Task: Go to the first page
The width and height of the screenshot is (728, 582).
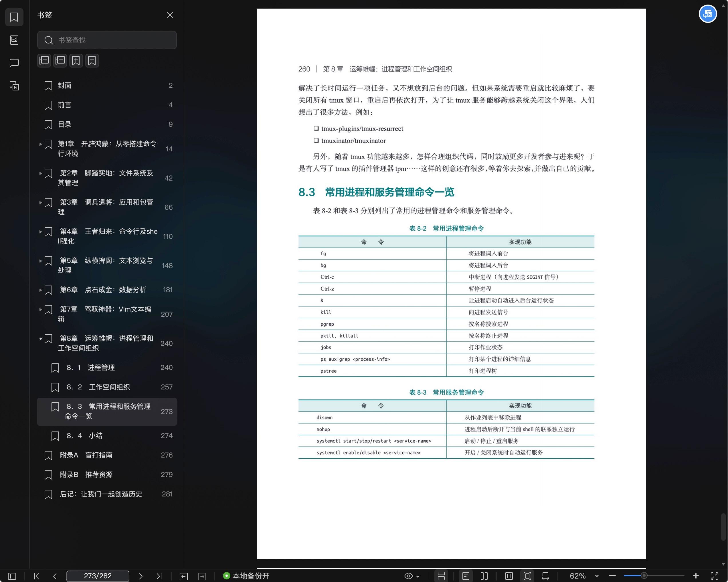Action: pos(36,576)
